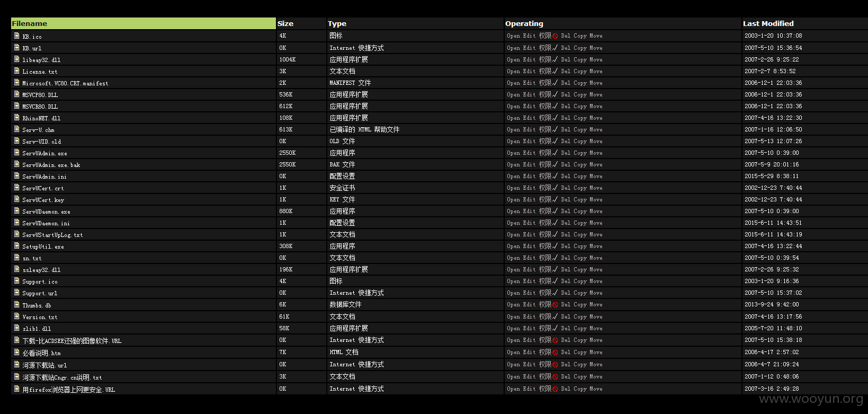Click the ServUCert.key filename
Viewport: 868px width, 414px height.
point(43,200)
